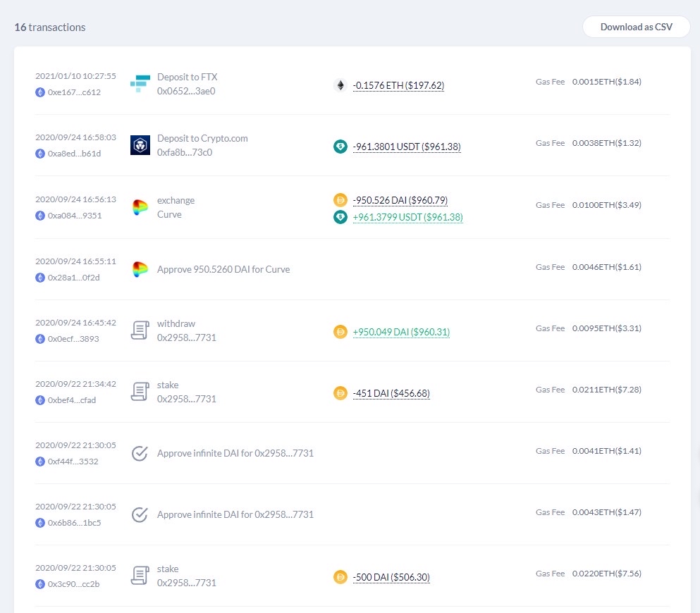Click the -950.526 DAI ($960.79) amount
The image size is (700, 613).
click(400, 200)
